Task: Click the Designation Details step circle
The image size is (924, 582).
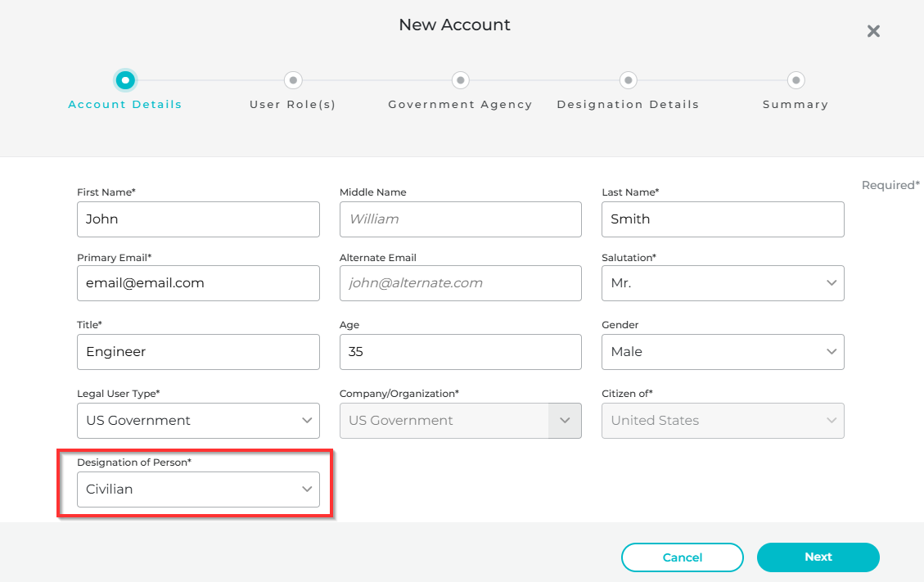Action: pyautogui.click(x=628, y=80)
